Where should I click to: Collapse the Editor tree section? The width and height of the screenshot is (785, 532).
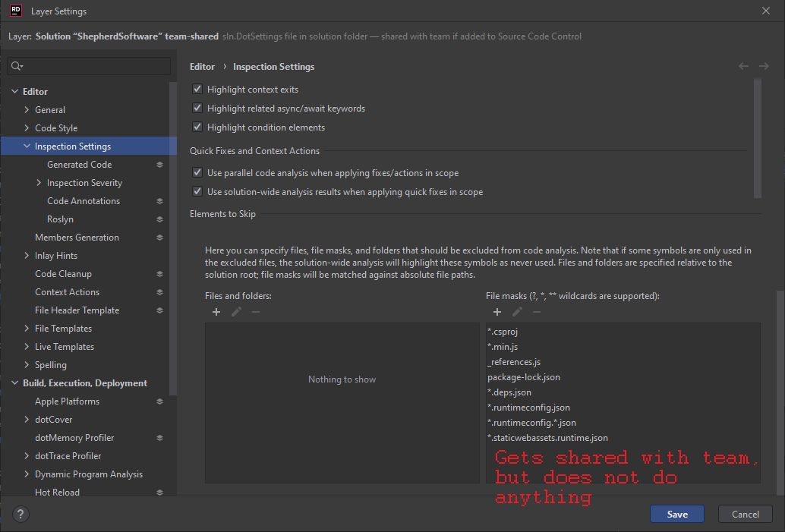click(x=15, y=92)
